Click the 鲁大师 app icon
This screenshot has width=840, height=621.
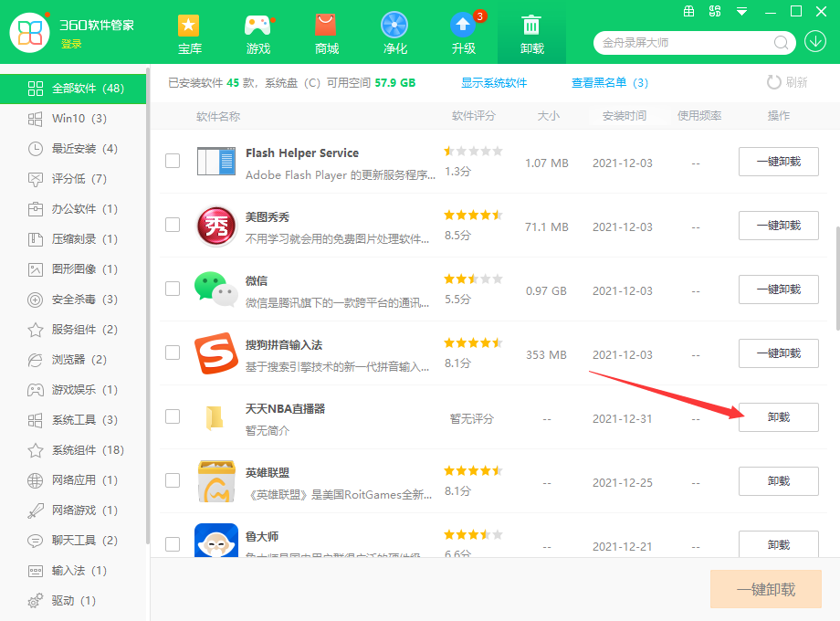point(215,540)
